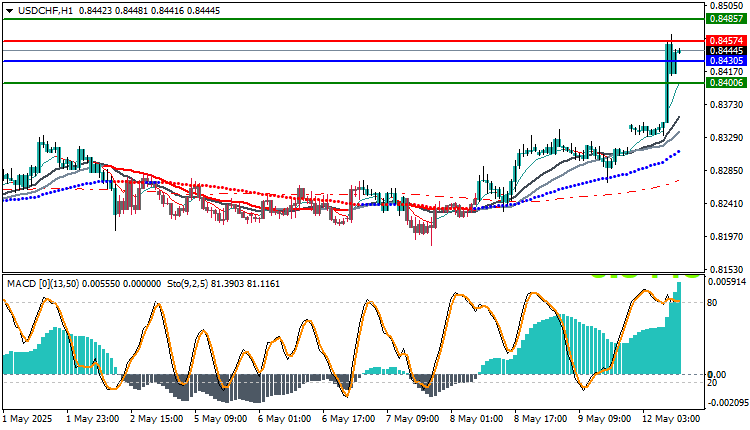Image resolution: width=750 pixels, height=430 pixels.
Task: Select the green 0.84006 price label
Action: tap(726, 83)
